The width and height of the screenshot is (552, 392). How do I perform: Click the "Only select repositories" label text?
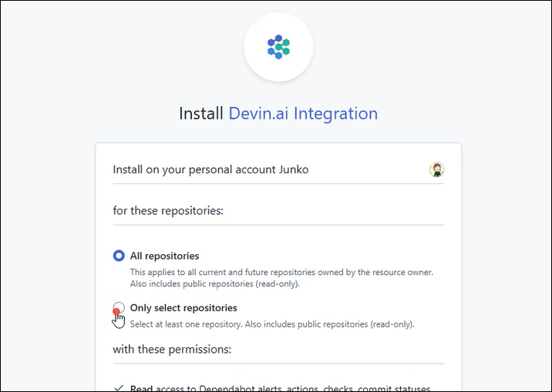pos(183,308)
